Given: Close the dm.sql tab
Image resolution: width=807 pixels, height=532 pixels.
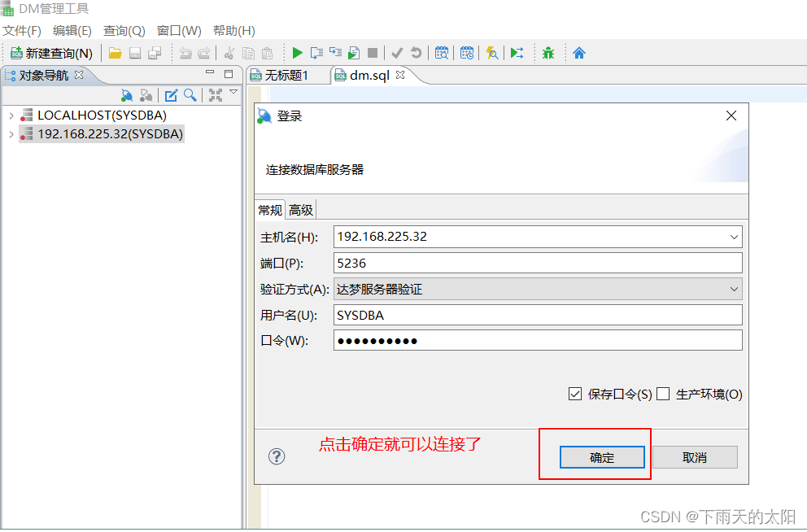Looking at the screenshot, I should pyautogui.click(x=400, y=75).
